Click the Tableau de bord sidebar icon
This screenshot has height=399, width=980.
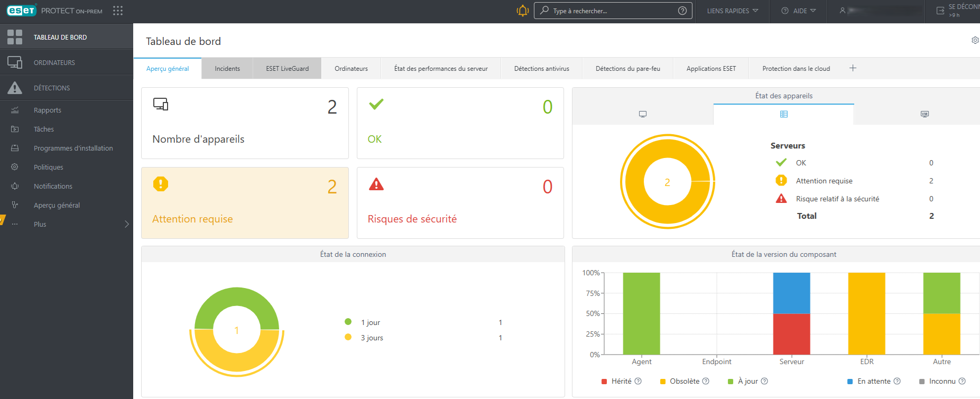click(x=15, y=37)
